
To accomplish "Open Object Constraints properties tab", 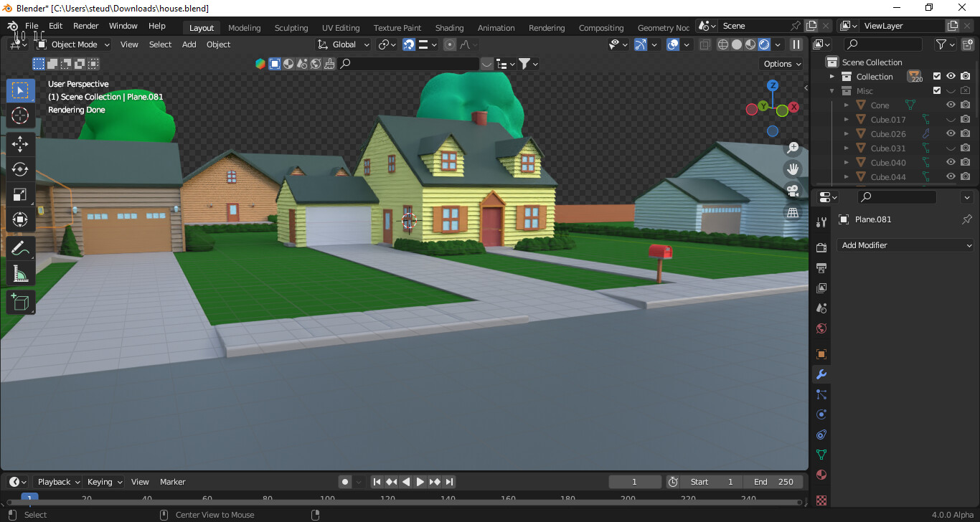I will click(x=822, y=435).
